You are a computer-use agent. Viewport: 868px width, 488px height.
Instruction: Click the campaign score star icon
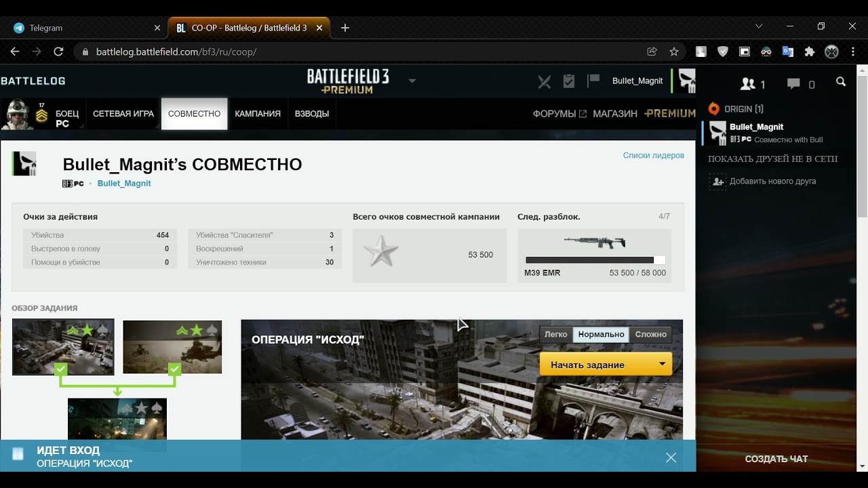(x=380, y=253)
